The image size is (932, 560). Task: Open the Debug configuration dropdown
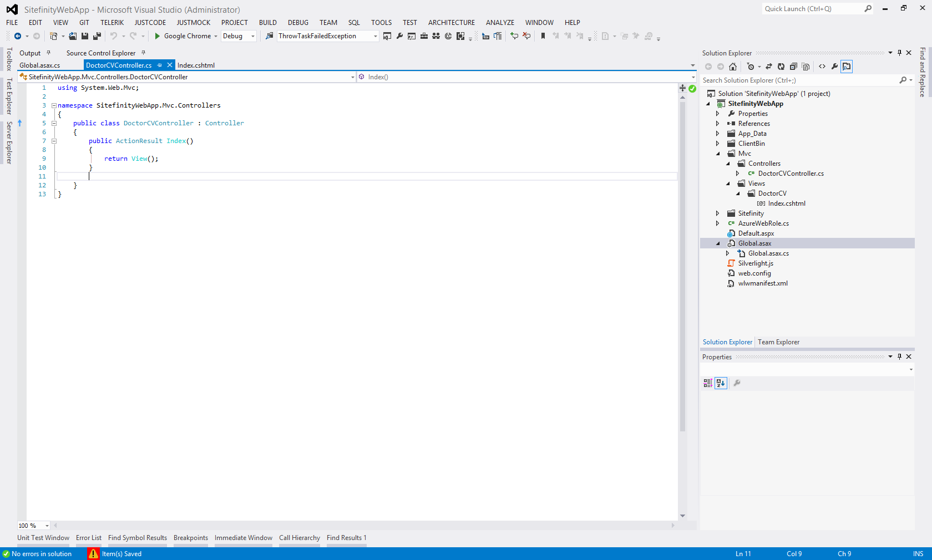(253, 36)
